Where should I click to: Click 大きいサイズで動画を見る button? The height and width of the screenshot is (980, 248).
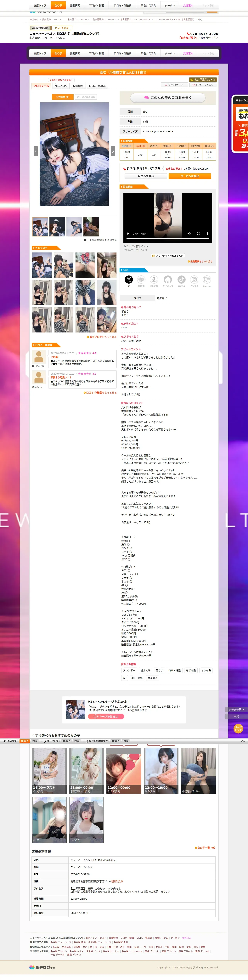coord(168,256)
